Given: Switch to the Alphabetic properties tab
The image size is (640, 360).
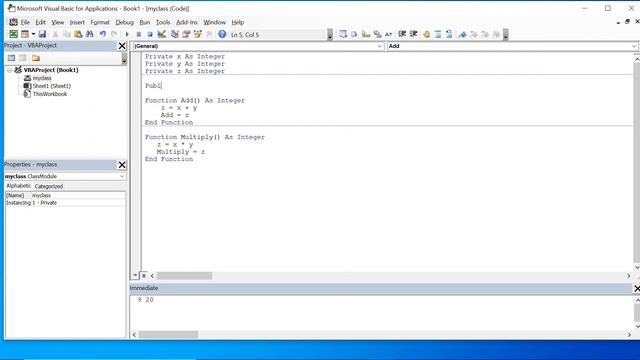Looking at the screenshot, I should point(18,186).
